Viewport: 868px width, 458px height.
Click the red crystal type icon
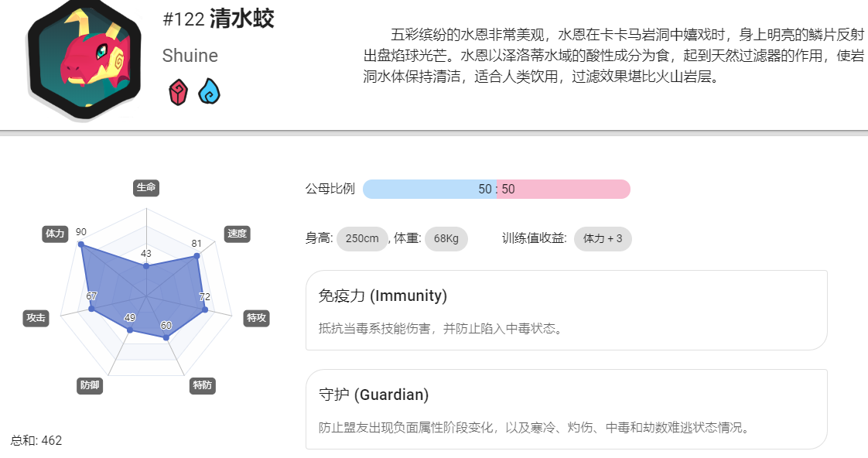[178, 92]
